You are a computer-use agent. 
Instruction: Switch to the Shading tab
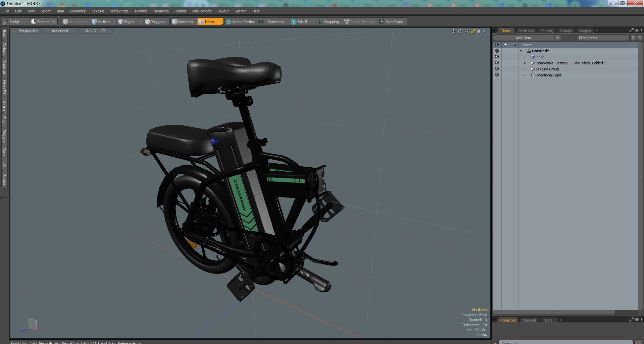click(546, 31)
